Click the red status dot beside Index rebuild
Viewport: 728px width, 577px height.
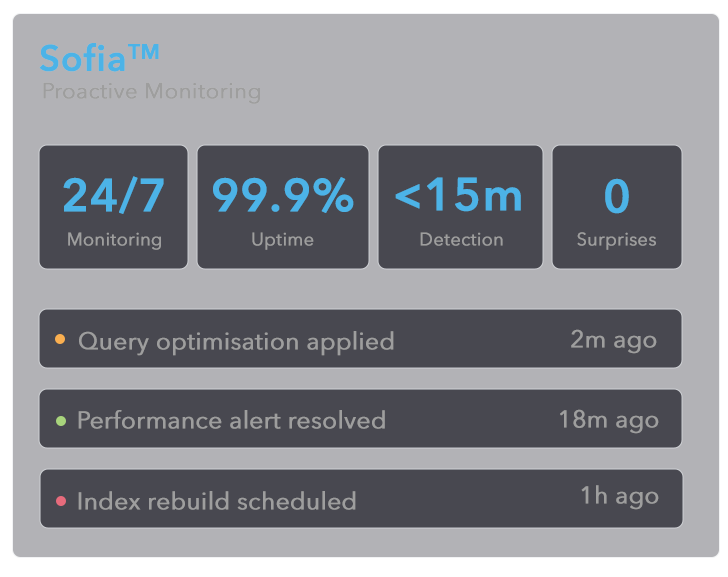[61, 501]
